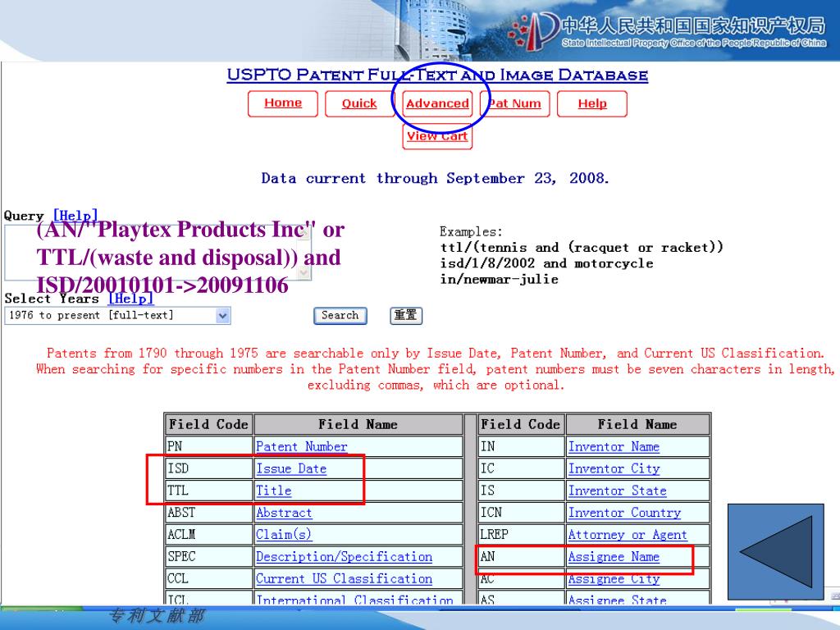Open the Inventor City link
840x630 pixels.
614,468
